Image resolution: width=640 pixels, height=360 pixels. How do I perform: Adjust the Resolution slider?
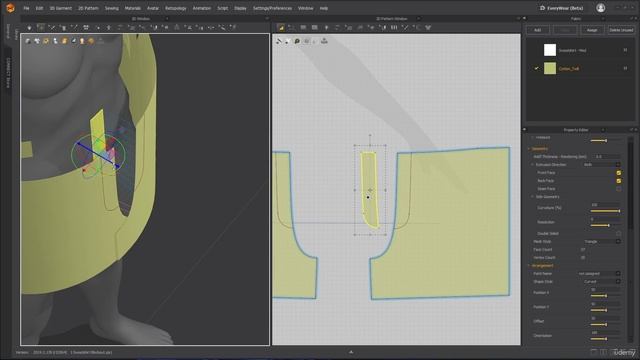[605, 225]
